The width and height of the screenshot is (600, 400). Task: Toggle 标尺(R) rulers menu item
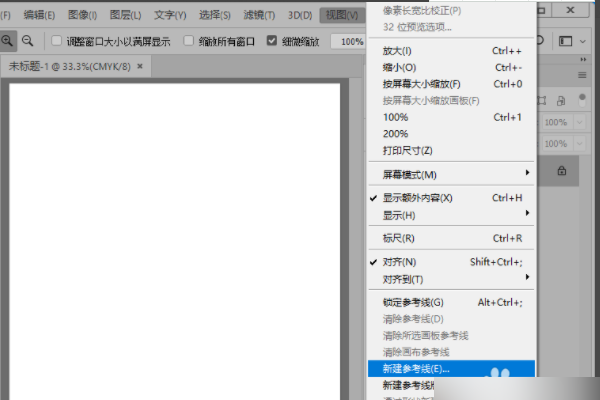pyautogui.click(x=452, y=238)
